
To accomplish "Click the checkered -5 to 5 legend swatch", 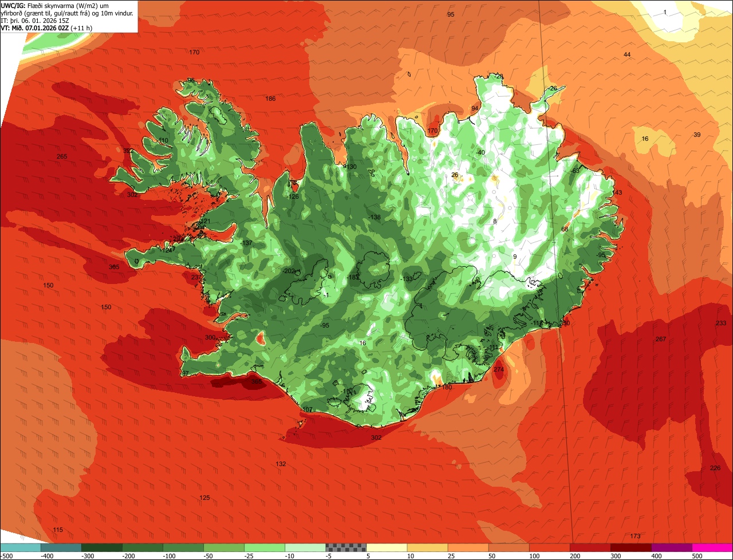I will coord(346,547).
